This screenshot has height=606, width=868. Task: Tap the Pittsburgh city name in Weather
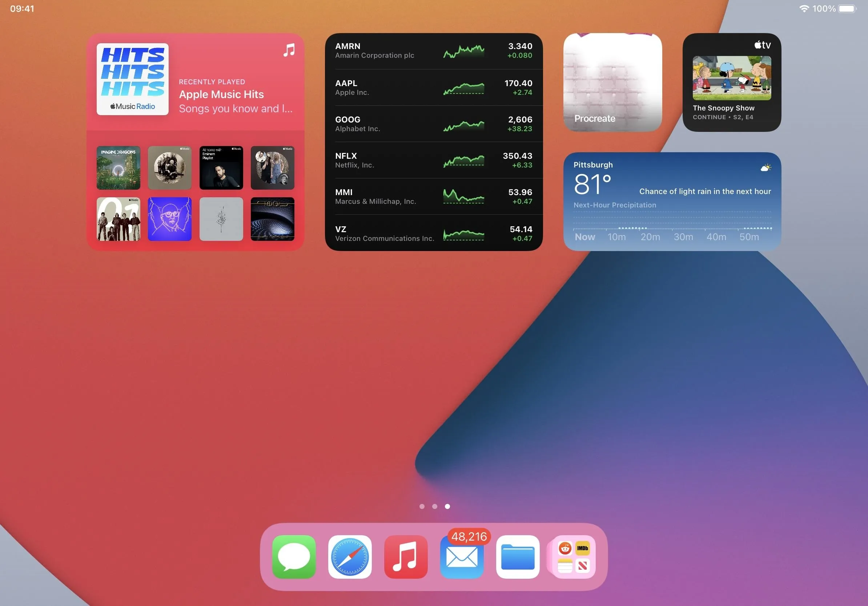tap(593, 165)
